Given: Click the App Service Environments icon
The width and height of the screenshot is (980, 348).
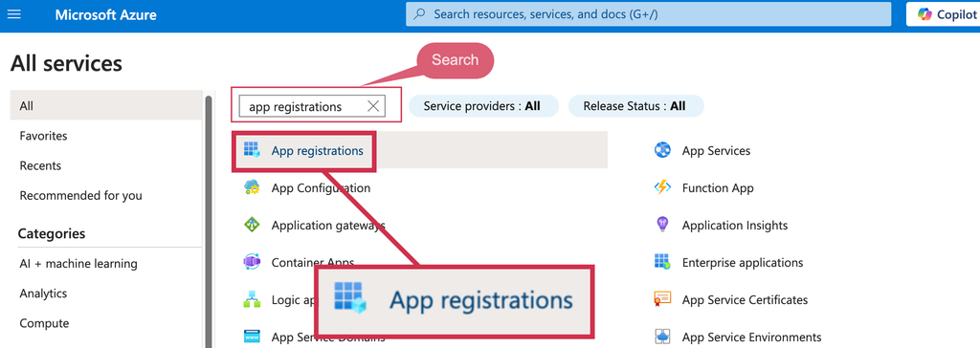Looking at the screenshot, I should tap(662, 337).
